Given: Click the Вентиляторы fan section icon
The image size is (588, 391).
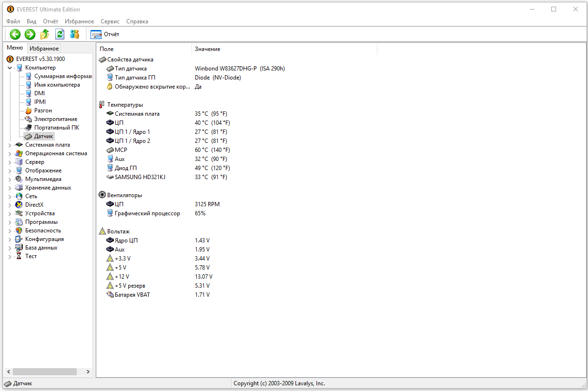Looking at the screenshot, I should coord(102,195).
